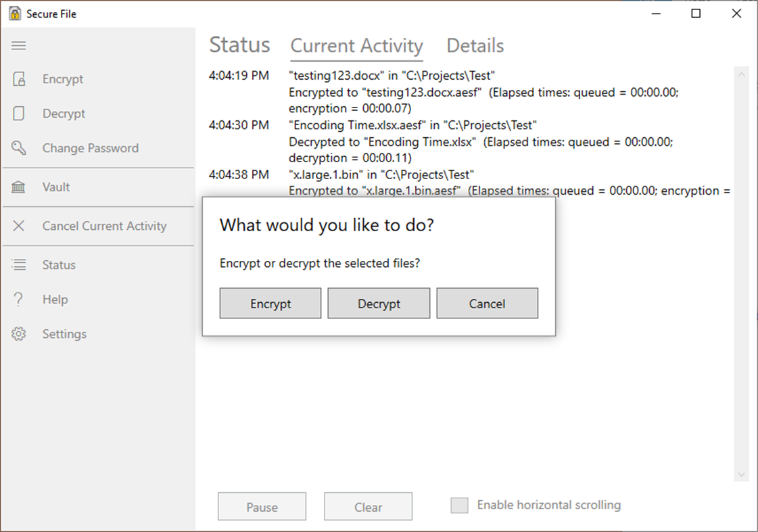Image resolution: width=758 pixels, height=532 pixels.
Task: Pause the activity log
Action: [x=262, y=506]
